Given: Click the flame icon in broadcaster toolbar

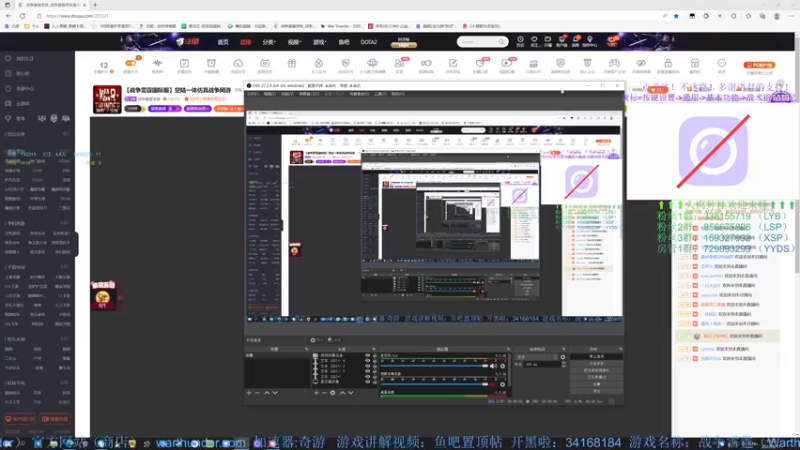Looking at the screenshot, I should coord(318,63).
